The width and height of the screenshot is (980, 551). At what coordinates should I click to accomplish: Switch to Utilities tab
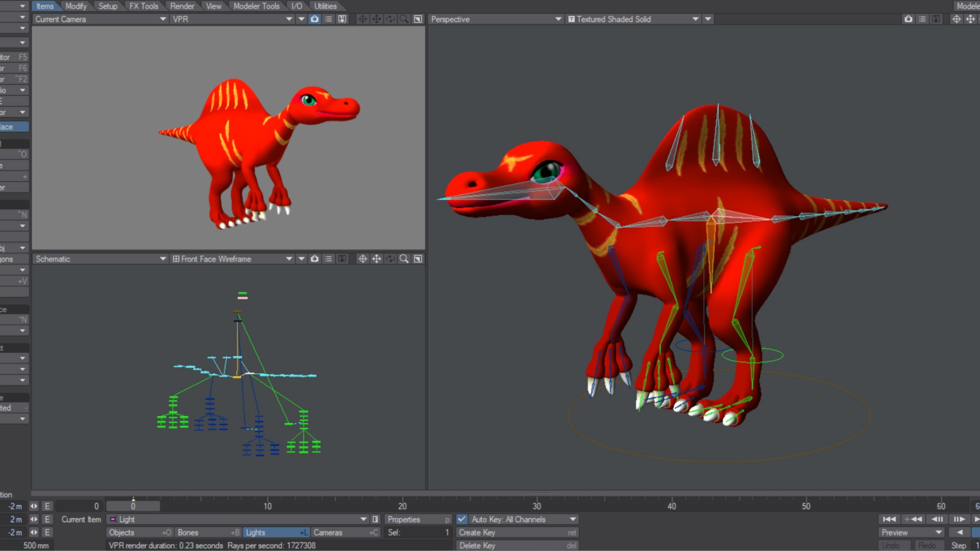pyautogui.click(x=325, y=6)
